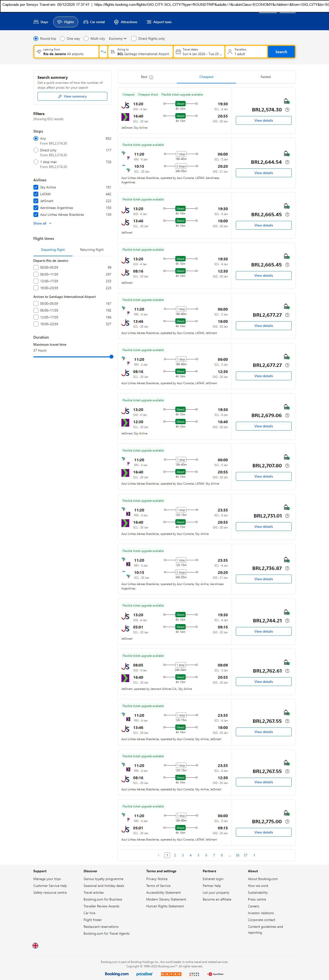This screenshot has width=329, height=980.
Task: Click the UK flag language icon
Action: (35, 945)
